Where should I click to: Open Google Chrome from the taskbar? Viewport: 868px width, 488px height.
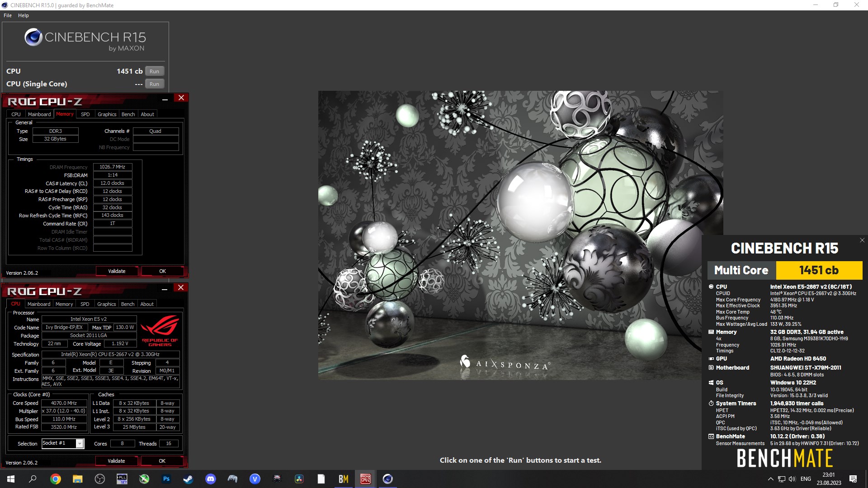56,479
